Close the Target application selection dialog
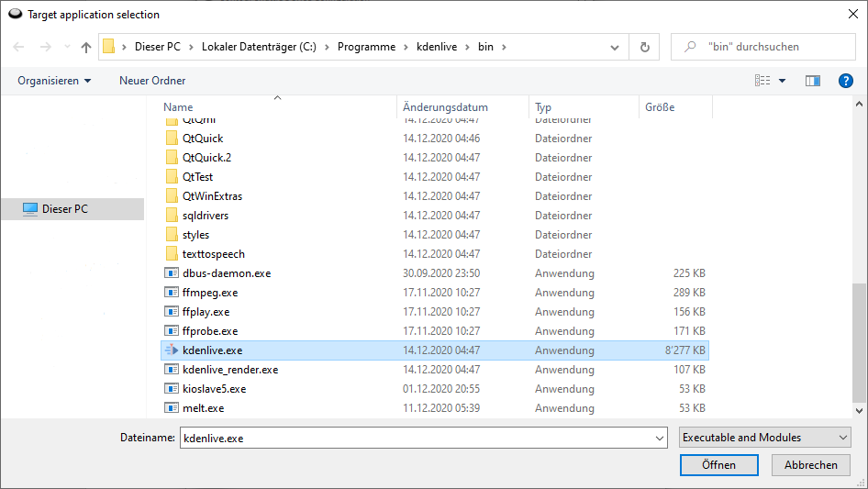Viewport: 868px width, 489px height. [853, 15]
